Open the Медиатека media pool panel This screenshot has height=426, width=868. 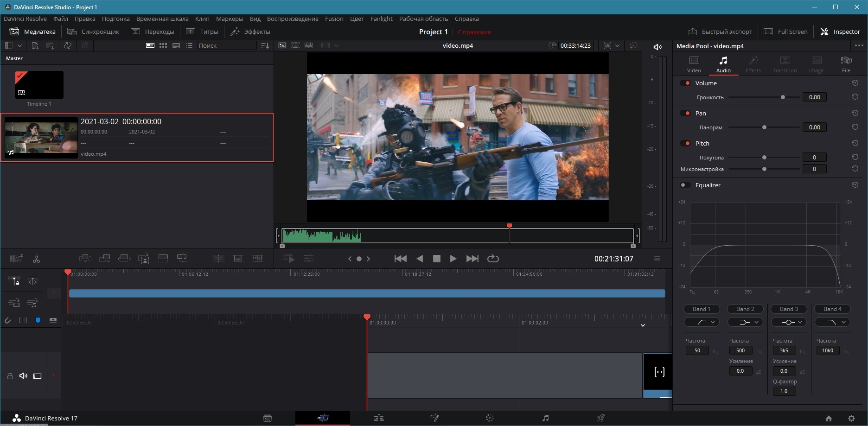click(x=32, y=32)
